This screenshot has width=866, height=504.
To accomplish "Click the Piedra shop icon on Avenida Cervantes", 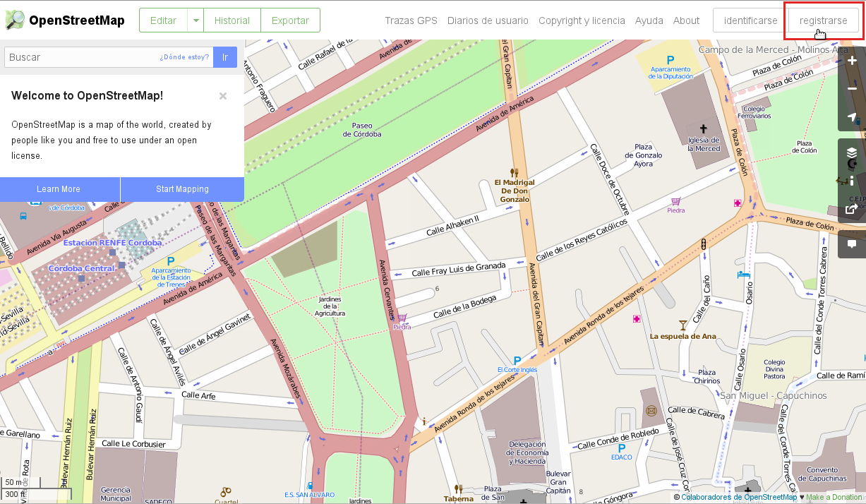I will [x=402, y=318].
